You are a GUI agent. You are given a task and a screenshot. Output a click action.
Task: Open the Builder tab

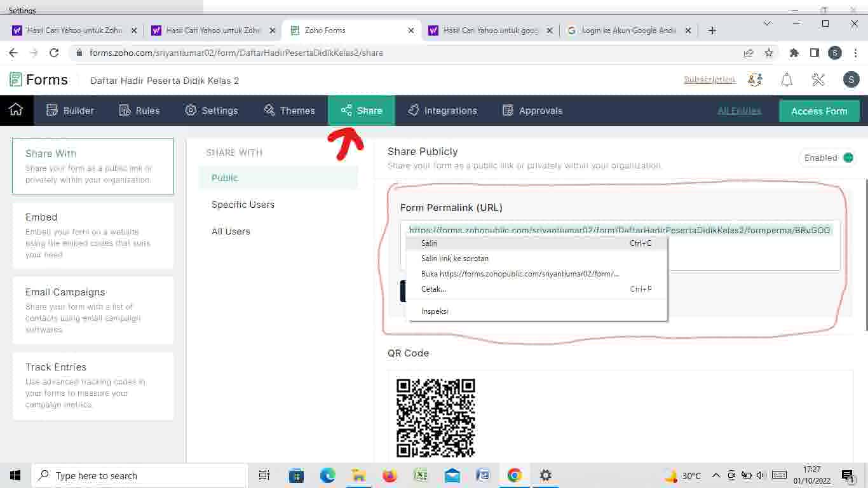(x=71, y=111)
